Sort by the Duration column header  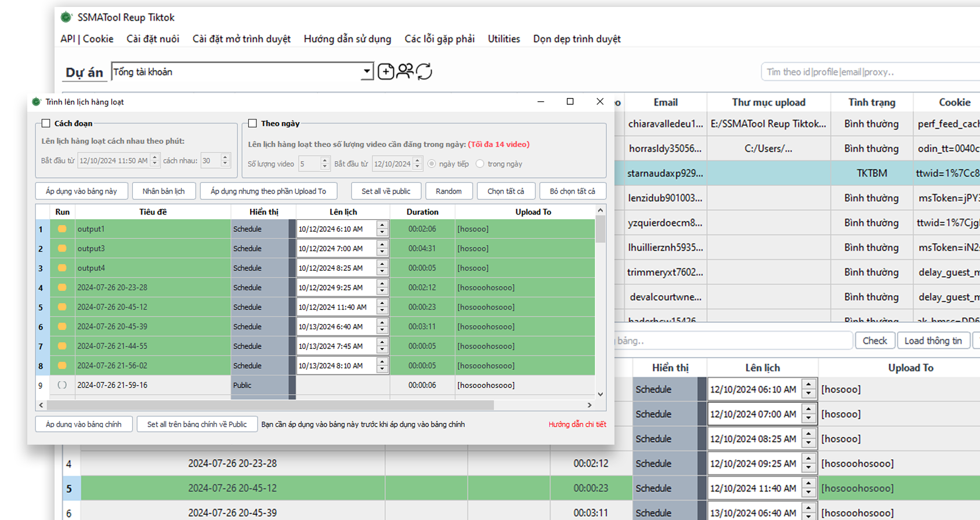tap(422, 212)
